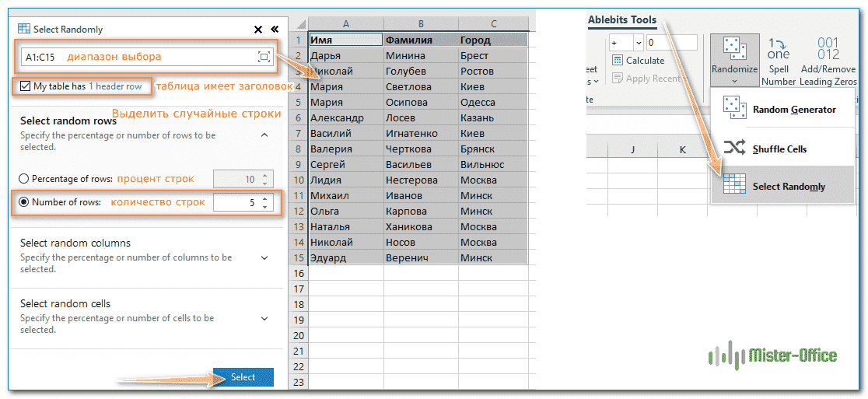Select the Percentage of rows radio button
Image resolution: width=868 pixels, height=399 pixels.
pos(24,179)
